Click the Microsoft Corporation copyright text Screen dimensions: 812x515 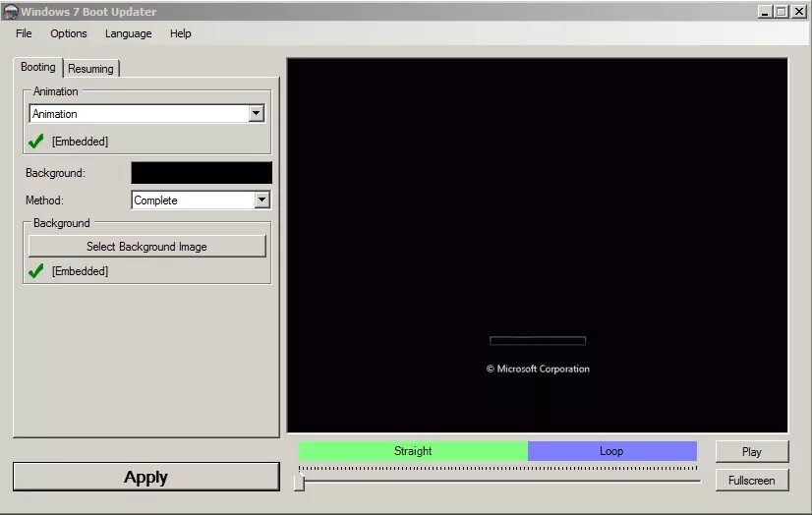538,369
